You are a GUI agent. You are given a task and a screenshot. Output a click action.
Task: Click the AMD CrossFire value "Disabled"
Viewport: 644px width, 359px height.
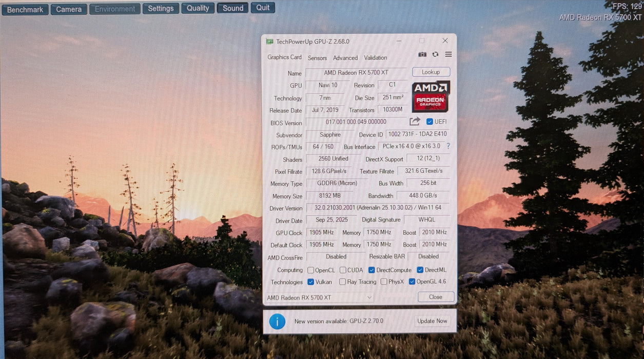336,257
